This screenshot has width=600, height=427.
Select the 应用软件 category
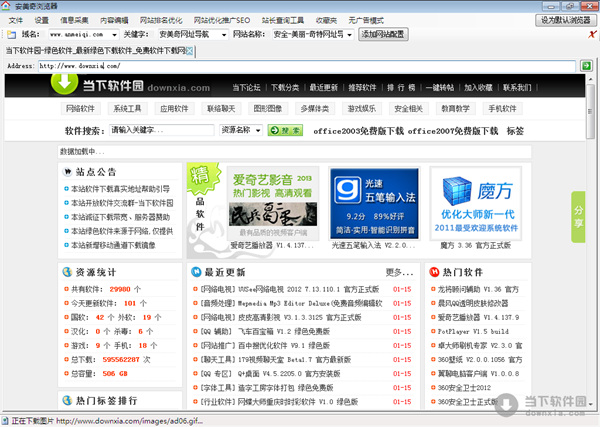click(x=174, y=109)
